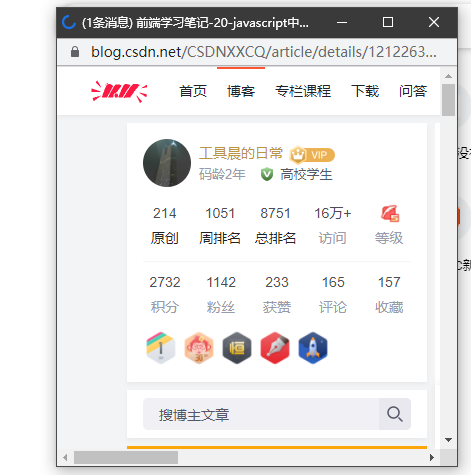Click the 码龄2年 text
Image resolution: width=471 pixels, height=475 pixels.
222,174
